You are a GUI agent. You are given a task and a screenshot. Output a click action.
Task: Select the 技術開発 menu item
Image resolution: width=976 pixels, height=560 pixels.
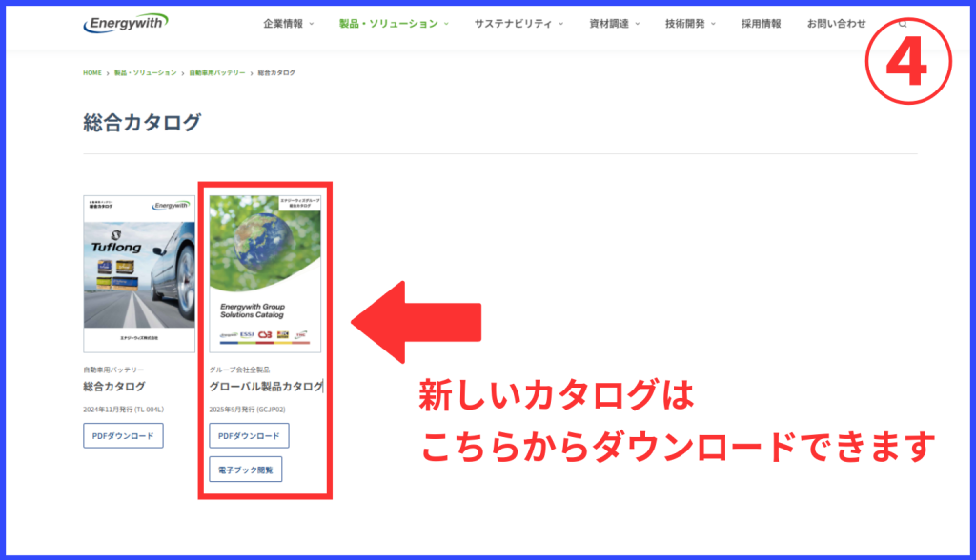685,24
